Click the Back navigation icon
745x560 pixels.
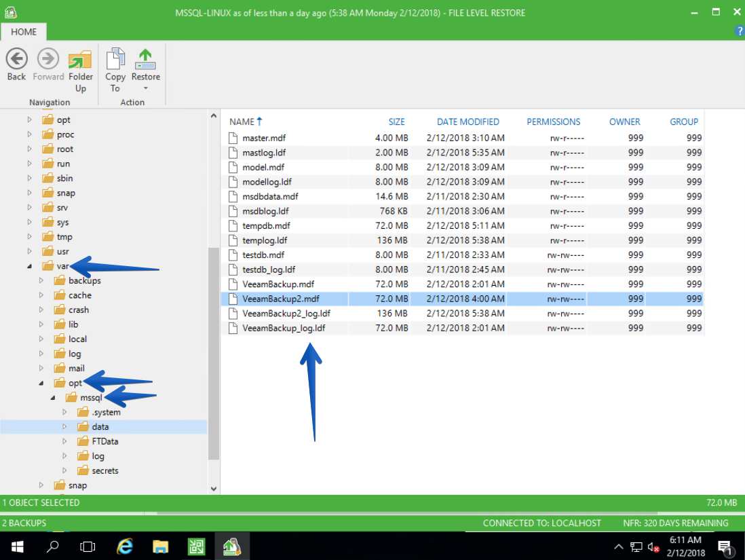click(x=17, y=60)
